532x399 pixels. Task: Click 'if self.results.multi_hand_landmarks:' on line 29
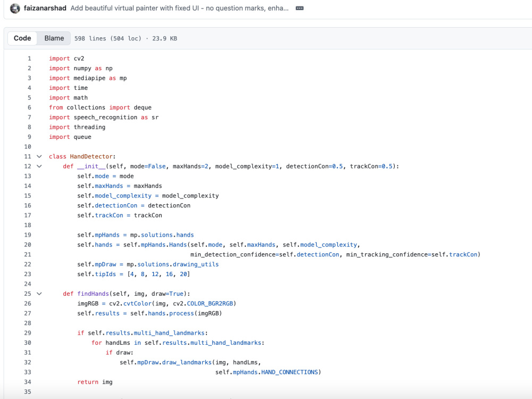(x=143, y=333)
